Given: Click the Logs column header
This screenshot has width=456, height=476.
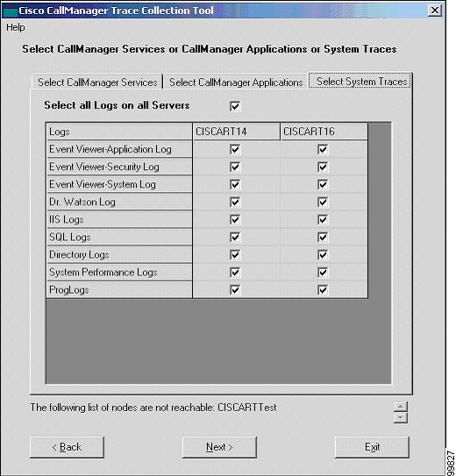Looking at the screenshot, I should click(x=119, y=131).
